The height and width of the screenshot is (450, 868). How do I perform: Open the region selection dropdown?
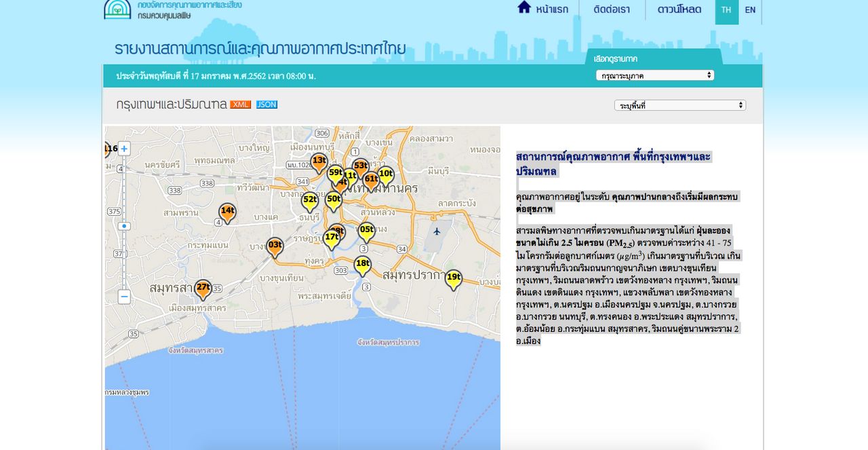click(x=654, y=75)
